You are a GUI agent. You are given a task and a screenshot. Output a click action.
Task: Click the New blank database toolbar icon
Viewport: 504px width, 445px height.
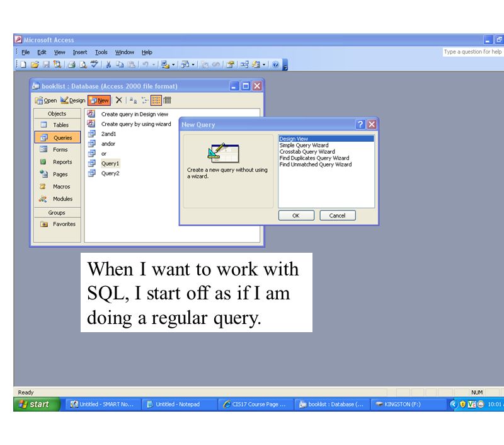(23, 65)
